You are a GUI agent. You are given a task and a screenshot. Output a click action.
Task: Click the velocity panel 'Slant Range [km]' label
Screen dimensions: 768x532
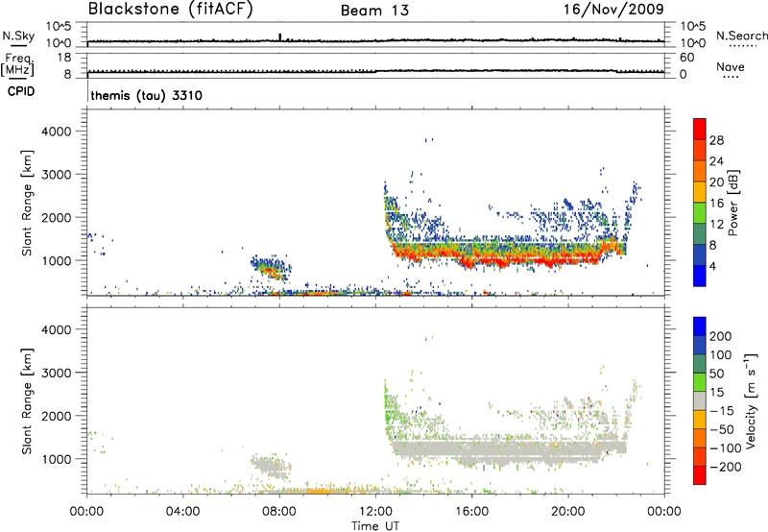tap(27, 401)
